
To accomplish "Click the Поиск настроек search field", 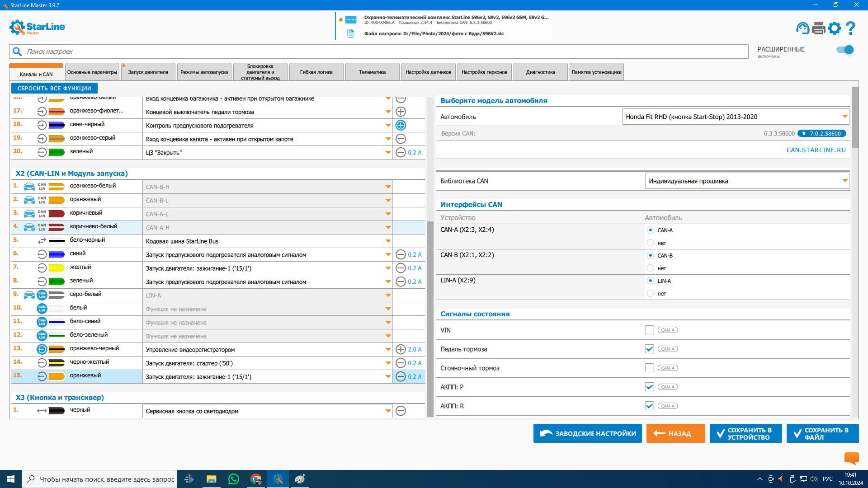I will coord(379,52).
